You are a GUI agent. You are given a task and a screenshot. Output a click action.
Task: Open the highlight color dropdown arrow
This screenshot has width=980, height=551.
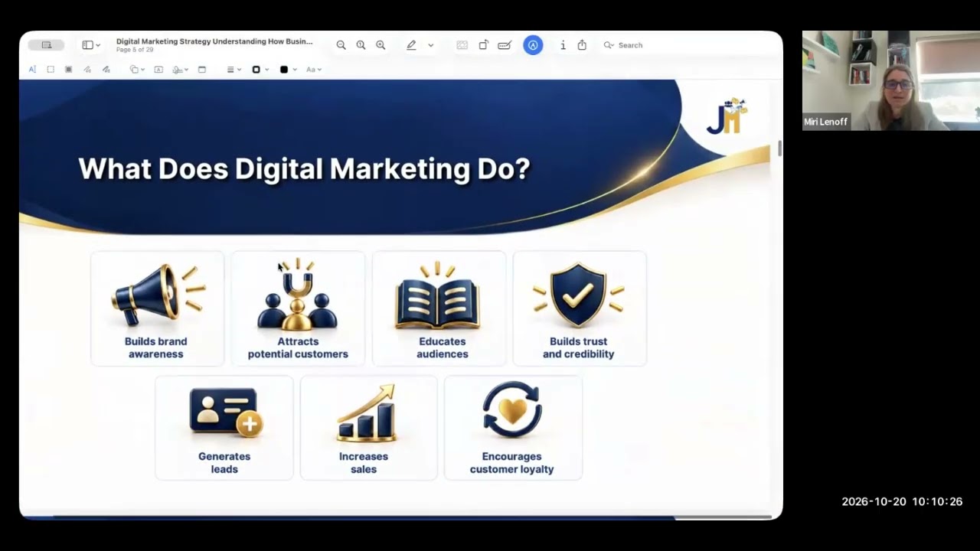430,45
